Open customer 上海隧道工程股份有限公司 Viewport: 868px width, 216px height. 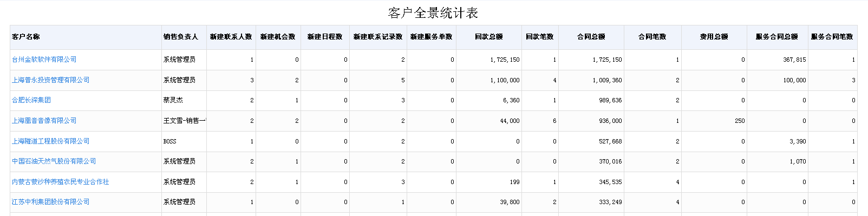point(51,141)
